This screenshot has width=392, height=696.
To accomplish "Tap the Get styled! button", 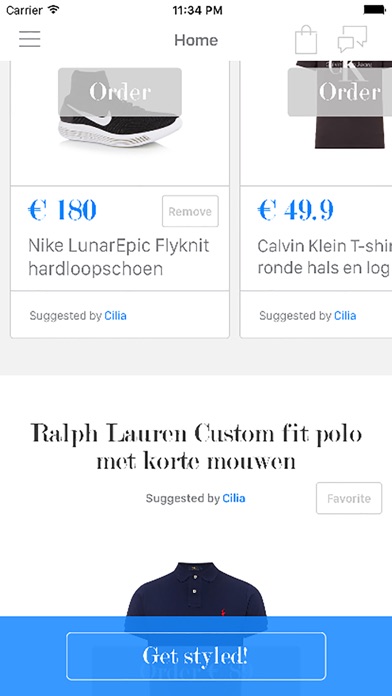I will pyautogui.click(x=196, y=656).
